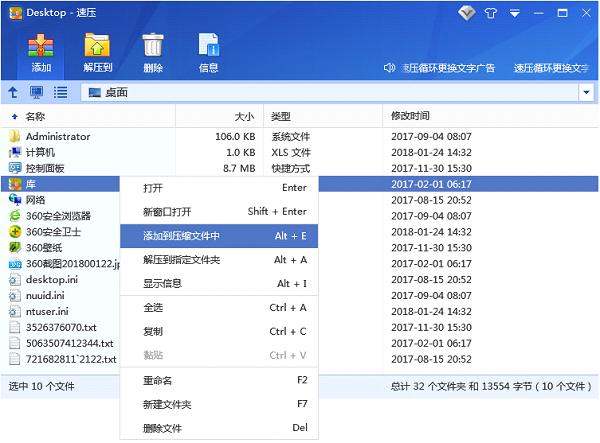The image size is (600, 443).
Task: Switch to list view icon
Action: tap(61, 93)
